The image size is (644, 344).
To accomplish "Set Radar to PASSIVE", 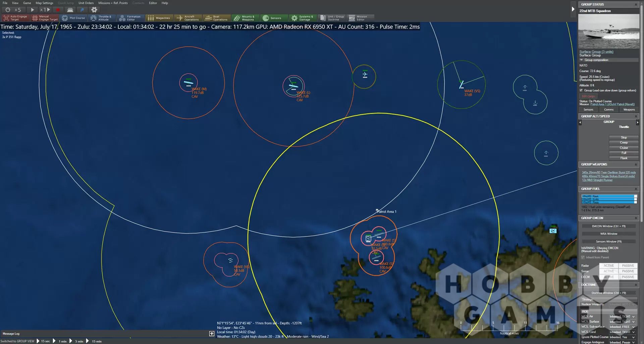I will 628,265.
